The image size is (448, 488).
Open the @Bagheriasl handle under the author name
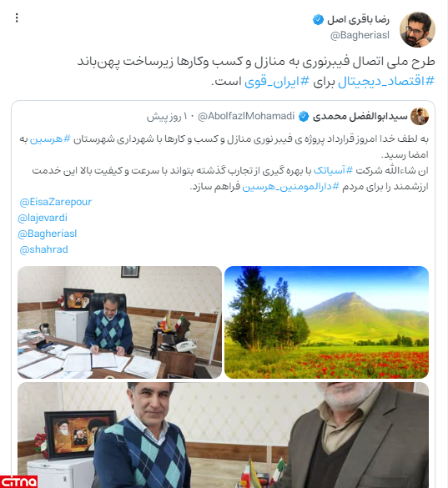click(x=360, y=36)
